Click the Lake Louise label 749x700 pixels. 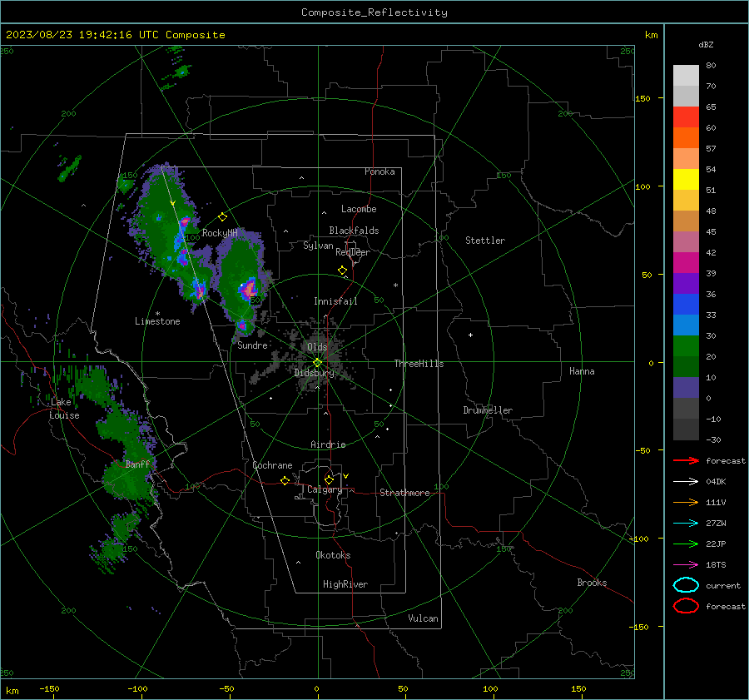point(64,409)
